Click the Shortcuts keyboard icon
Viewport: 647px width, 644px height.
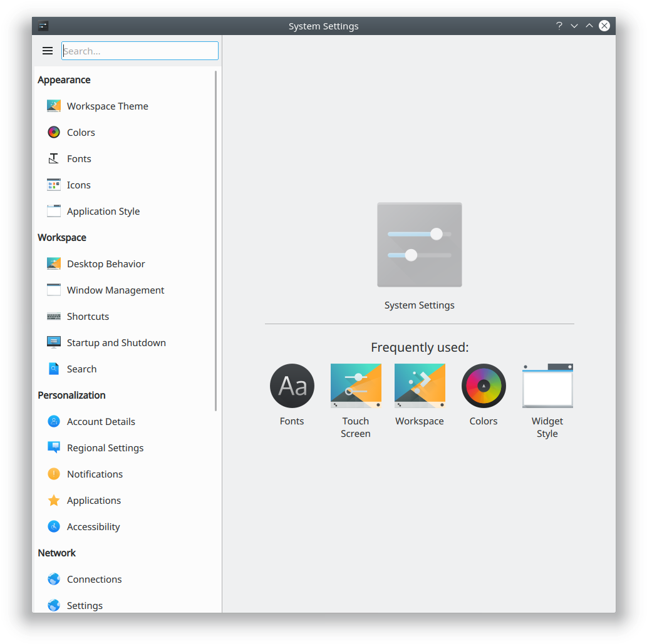[54, 316]
